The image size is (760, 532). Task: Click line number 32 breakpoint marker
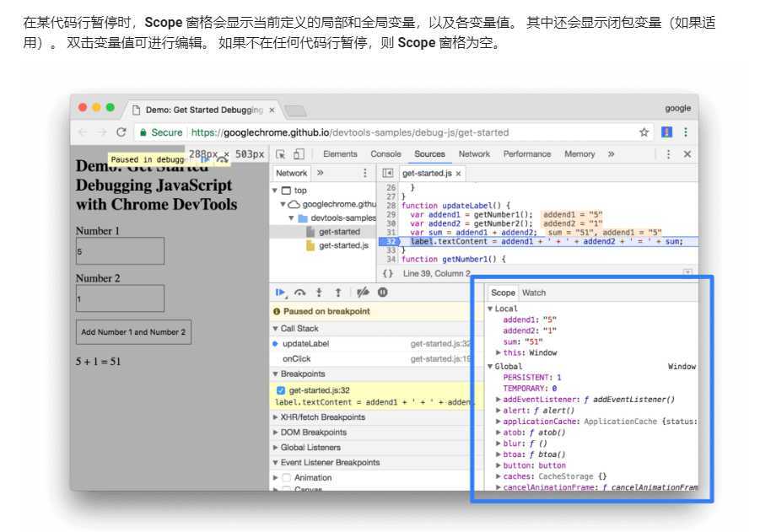391,241
